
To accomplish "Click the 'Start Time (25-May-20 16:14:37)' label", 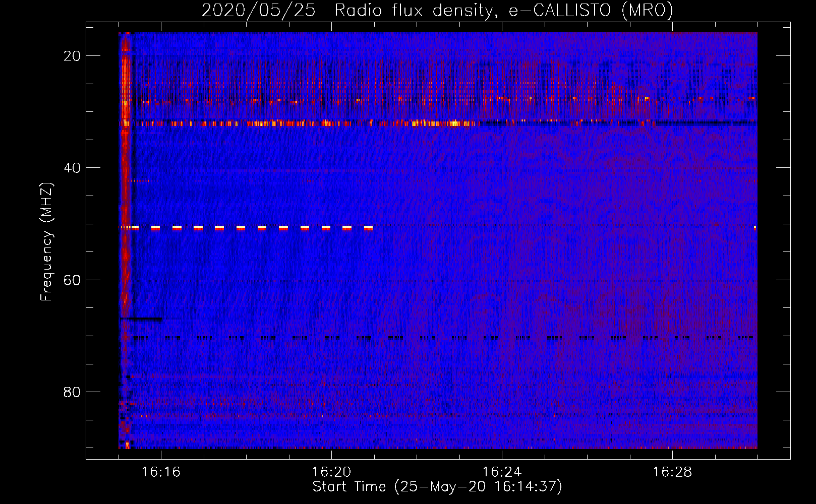I will [437, 487].
